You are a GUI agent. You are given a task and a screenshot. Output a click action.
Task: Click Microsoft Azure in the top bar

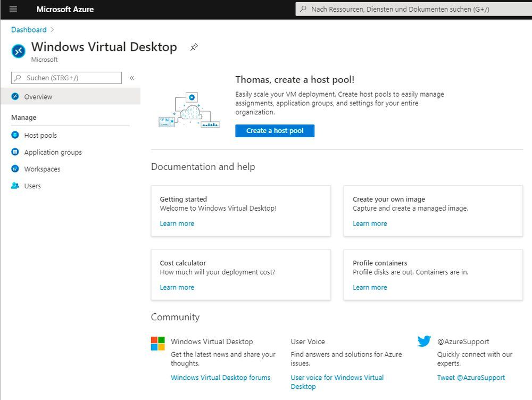click(65, 9)
